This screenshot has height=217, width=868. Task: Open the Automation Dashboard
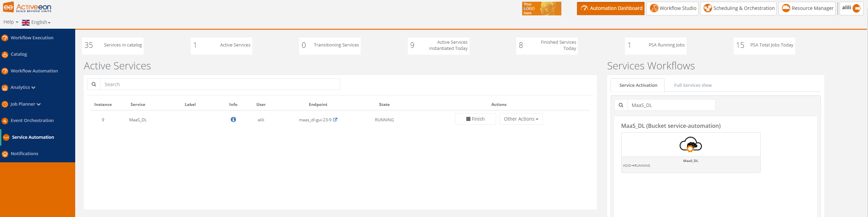point(611,8)
